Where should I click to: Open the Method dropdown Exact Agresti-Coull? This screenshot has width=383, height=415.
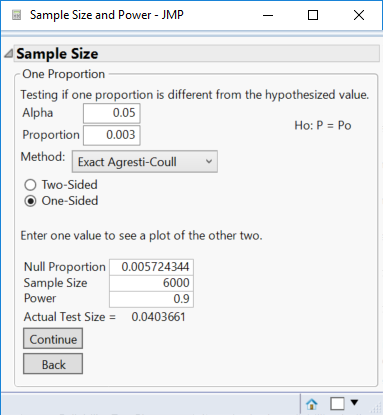pyautogui.click(x=145, y=162)
